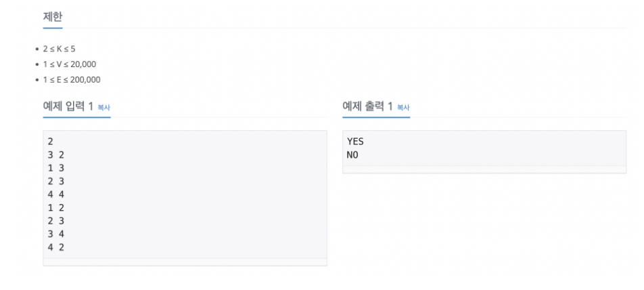Screen dimensions: 644x290
Task: Select the 2 ≤ K ≤ 5 constraint line
Action: click(x=59, y=49)
